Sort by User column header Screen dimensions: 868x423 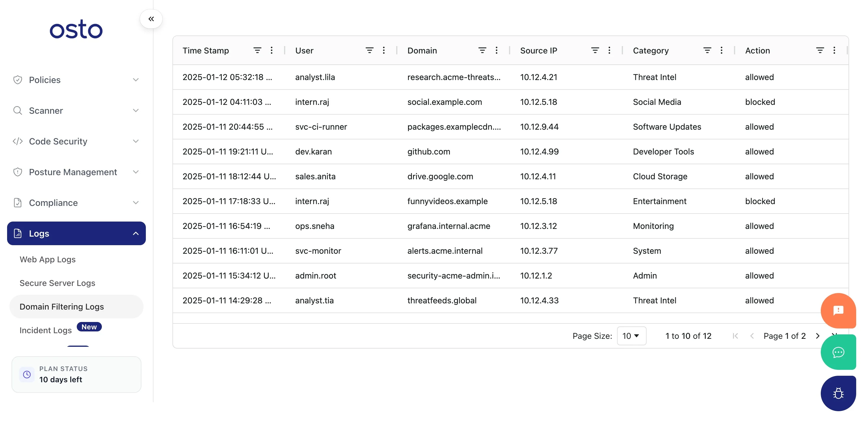[304, 51]
